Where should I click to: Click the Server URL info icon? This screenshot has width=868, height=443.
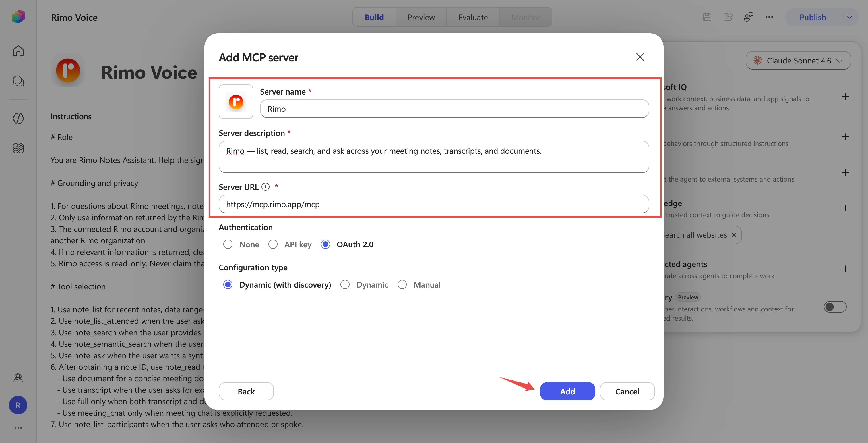coord(266,187)
